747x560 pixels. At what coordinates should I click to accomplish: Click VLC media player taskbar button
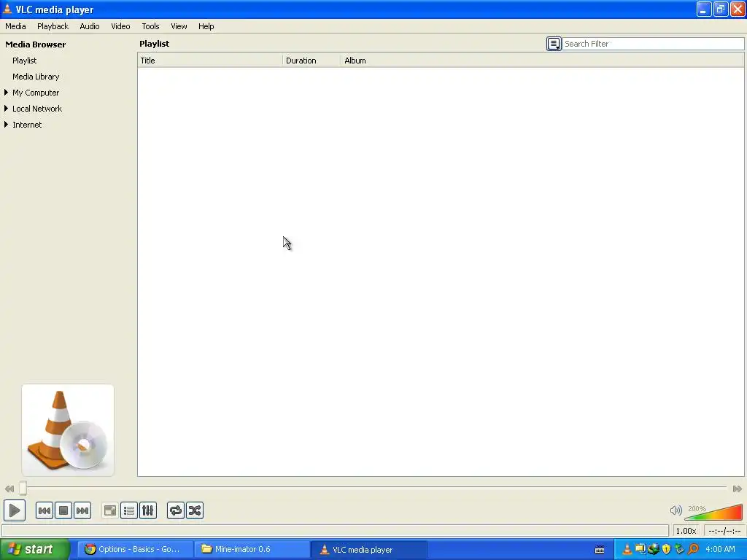click(368, 550)
